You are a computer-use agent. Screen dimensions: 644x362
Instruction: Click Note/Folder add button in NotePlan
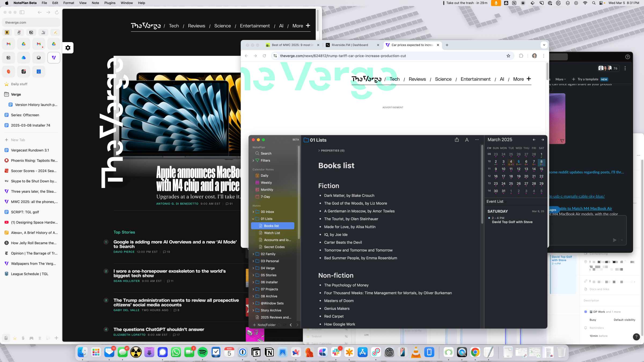264,325
